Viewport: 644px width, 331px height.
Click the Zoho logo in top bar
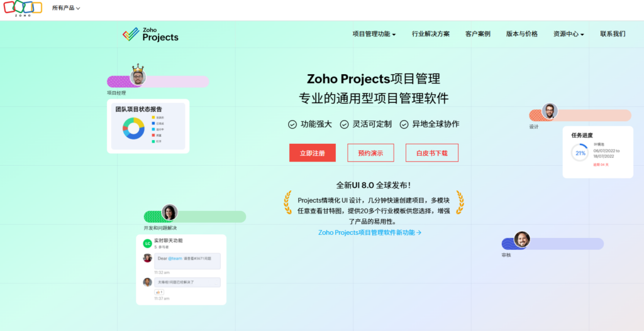[23, 8]
